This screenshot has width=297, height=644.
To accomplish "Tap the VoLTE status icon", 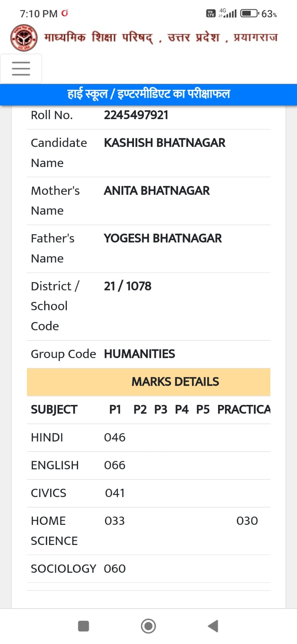I will 211,14.
